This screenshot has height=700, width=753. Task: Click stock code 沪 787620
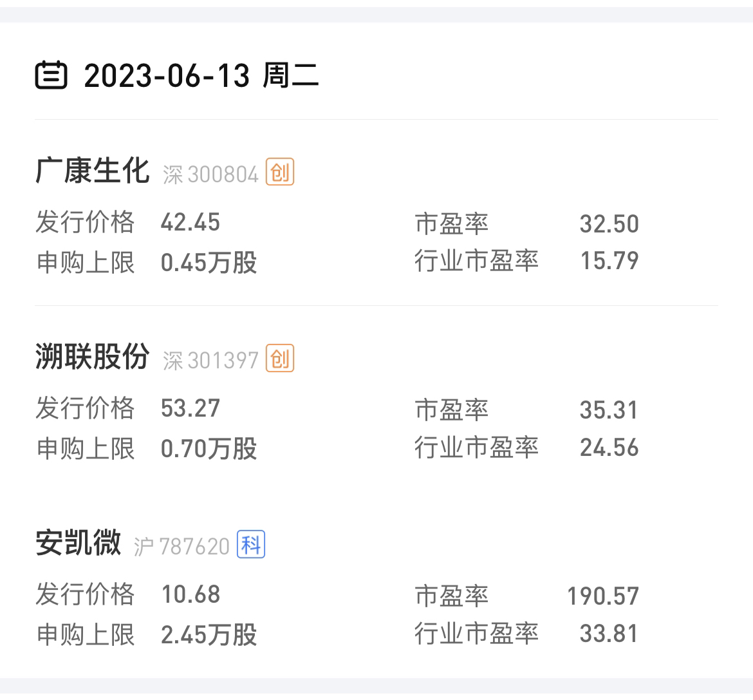(x=181, y=547)
